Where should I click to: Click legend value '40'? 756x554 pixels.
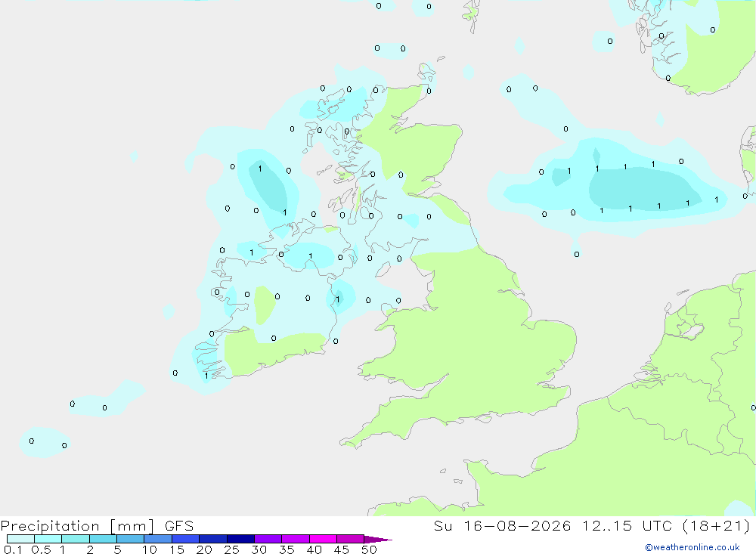[x=314, y=549]
